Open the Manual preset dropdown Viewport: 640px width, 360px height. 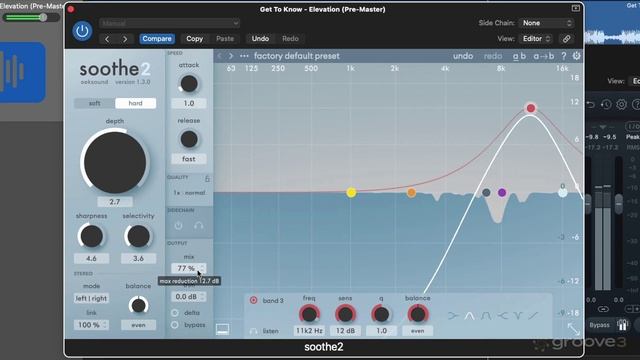coord(169,23)
